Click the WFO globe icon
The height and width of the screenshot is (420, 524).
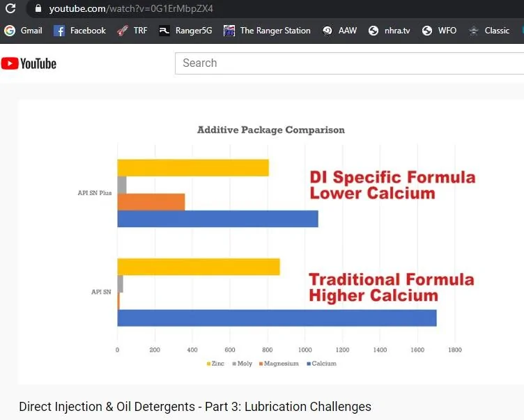click(426, 31)
